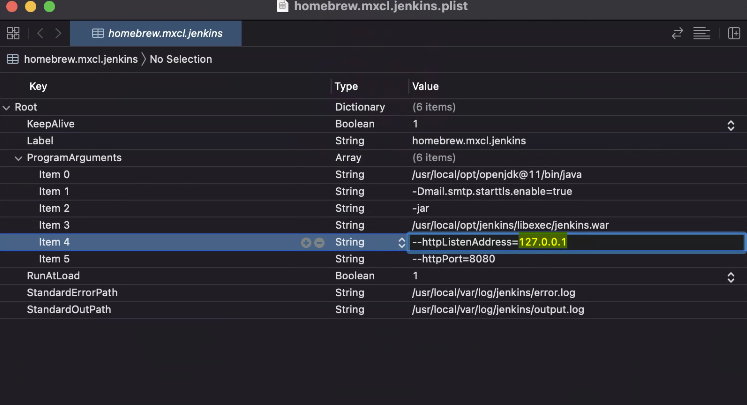The image size is (747, 405).
Task: Select the Item 2 row
Action: click(x=374, y=208)
